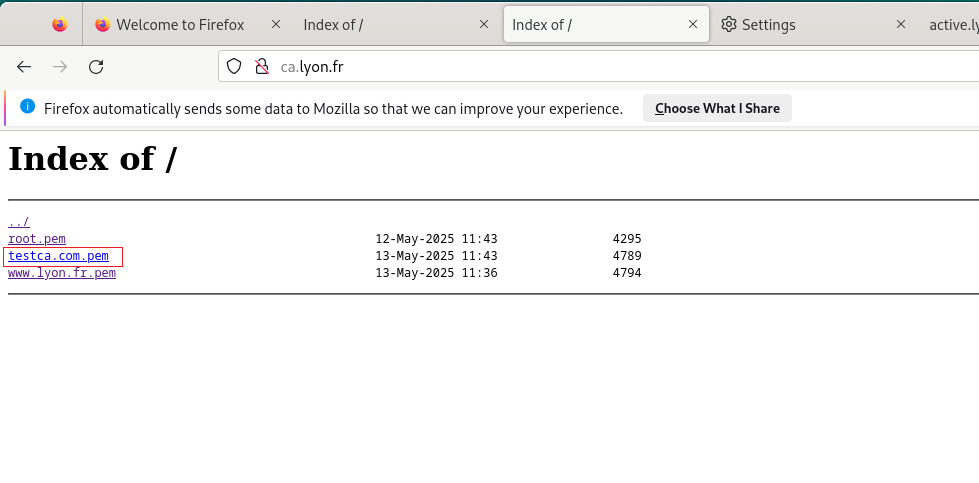Open the tracking protection shield icon
Image resolution: width=979 pixels, height=483 pixels.
coord(234,66)
